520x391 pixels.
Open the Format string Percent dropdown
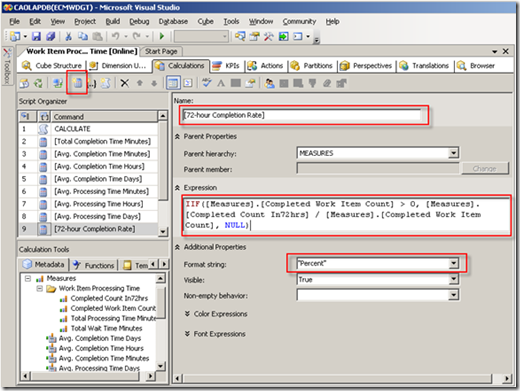tap(453, 263)
